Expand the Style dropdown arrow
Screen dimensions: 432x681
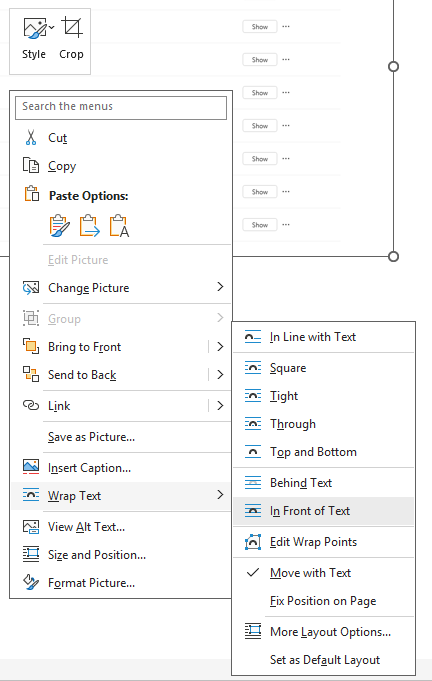52,27
